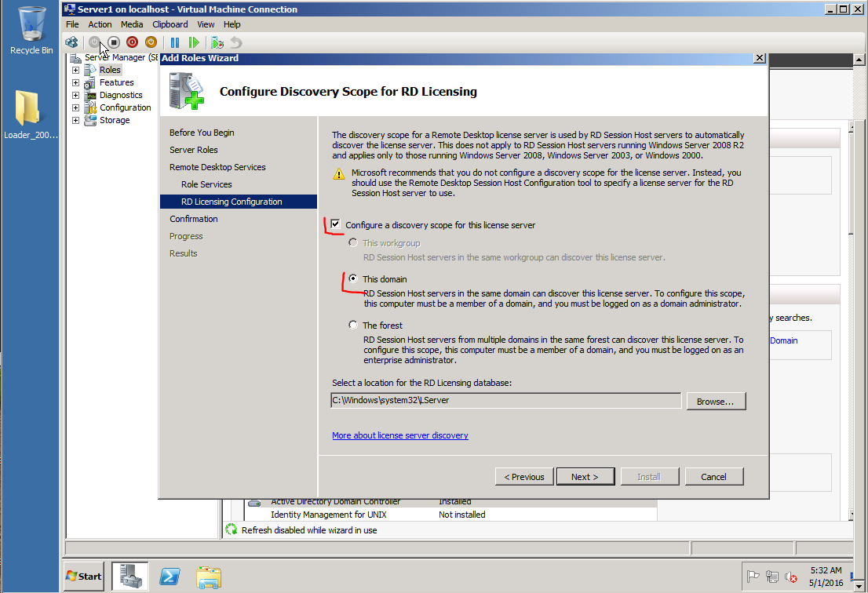The image size is (868, 593).
Task: Click the Storage node icon in tree
Action: click(89, 120)
